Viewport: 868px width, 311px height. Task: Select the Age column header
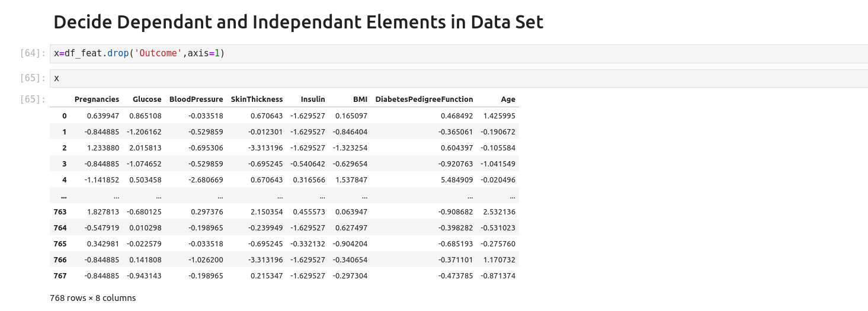point(508,100)
